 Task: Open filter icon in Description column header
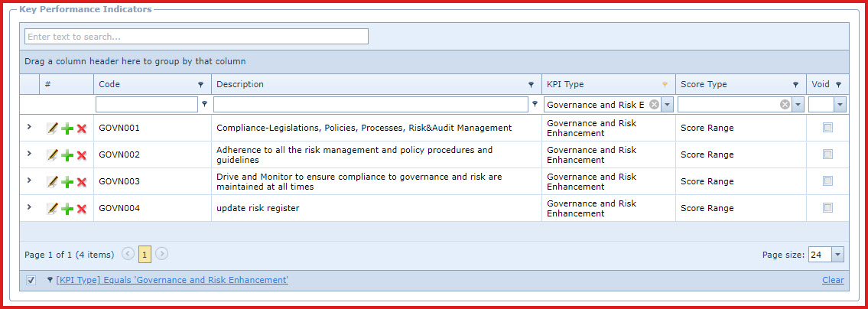(531, 85)
